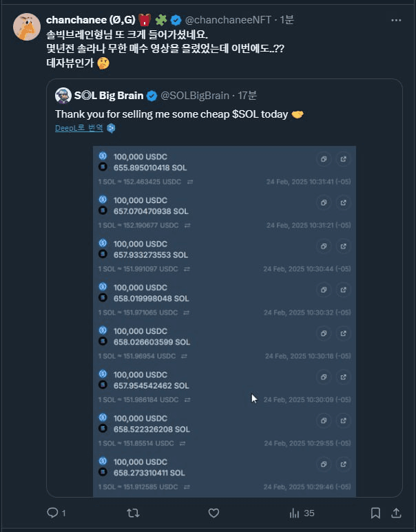Open the three-dot more options menu
Screen dimensions: 416x532
point(396,20)
